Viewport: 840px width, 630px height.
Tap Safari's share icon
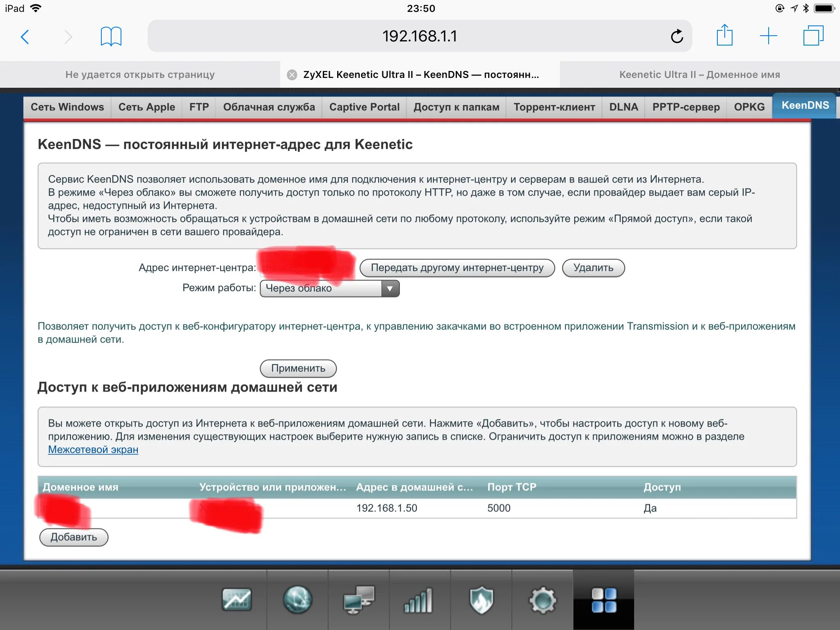pos(724,36)
